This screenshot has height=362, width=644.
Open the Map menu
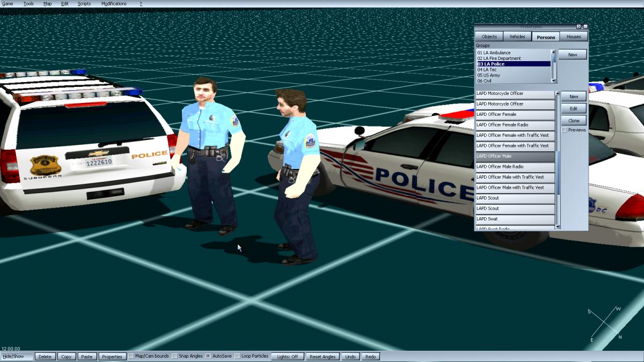pos(47,4)
